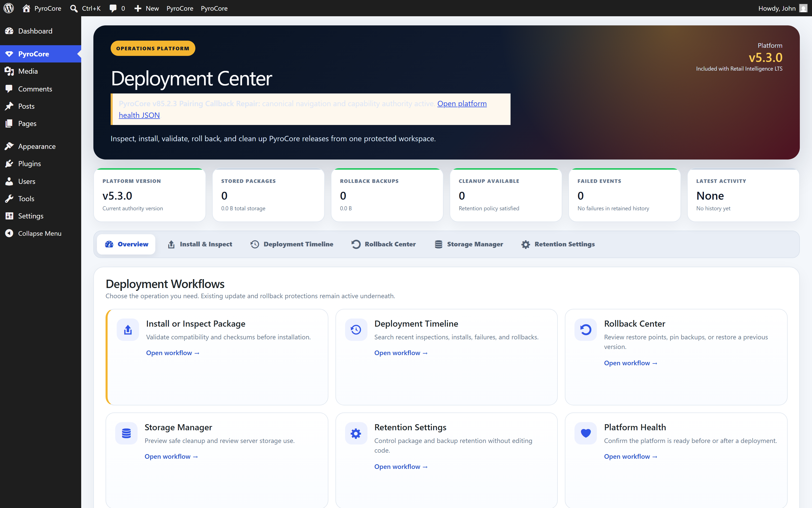Open the Retention Settings tab

click(x=558, y=244)
